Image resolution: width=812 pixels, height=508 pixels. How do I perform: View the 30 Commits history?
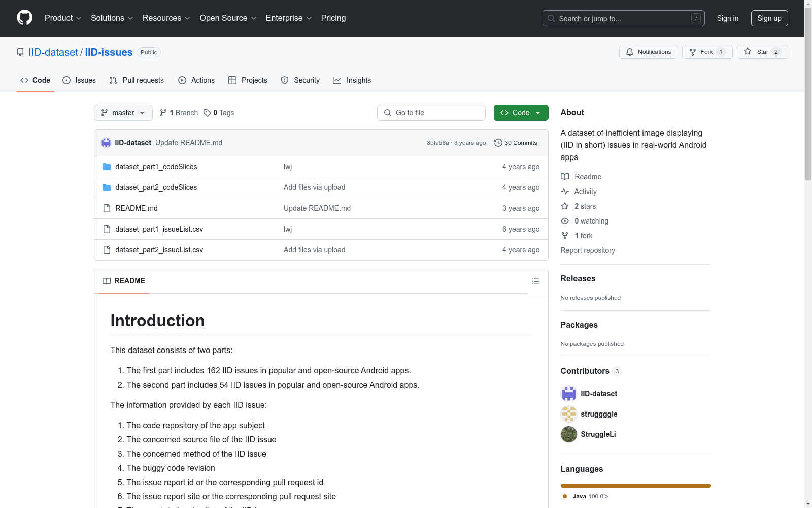516,143
